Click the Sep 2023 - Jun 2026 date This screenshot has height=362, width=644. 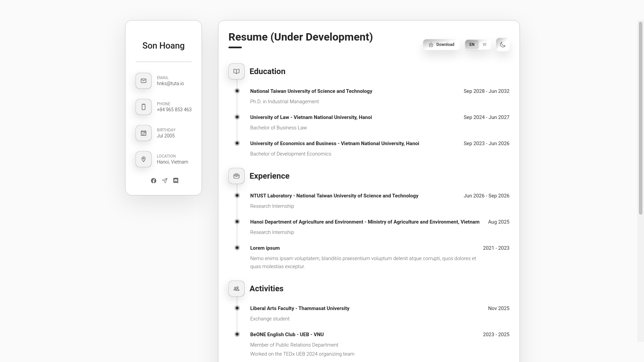[486, 143]
